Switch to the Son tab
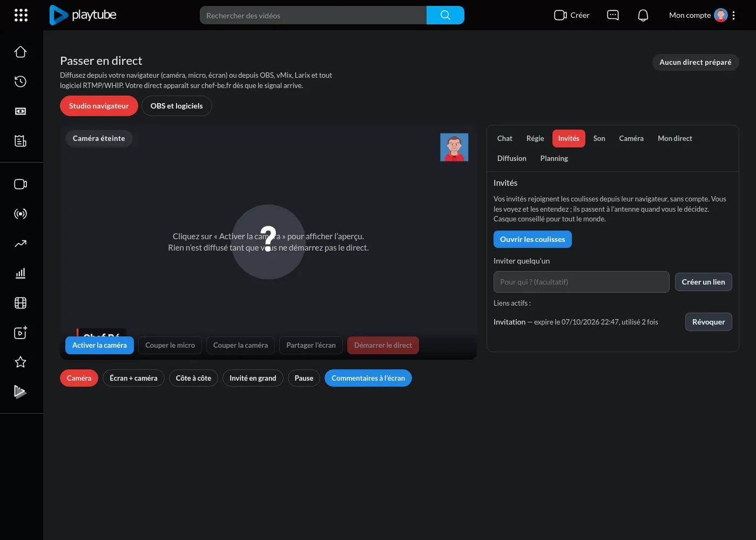The width and height of the screenshot is (756, 540). point(599,139)
